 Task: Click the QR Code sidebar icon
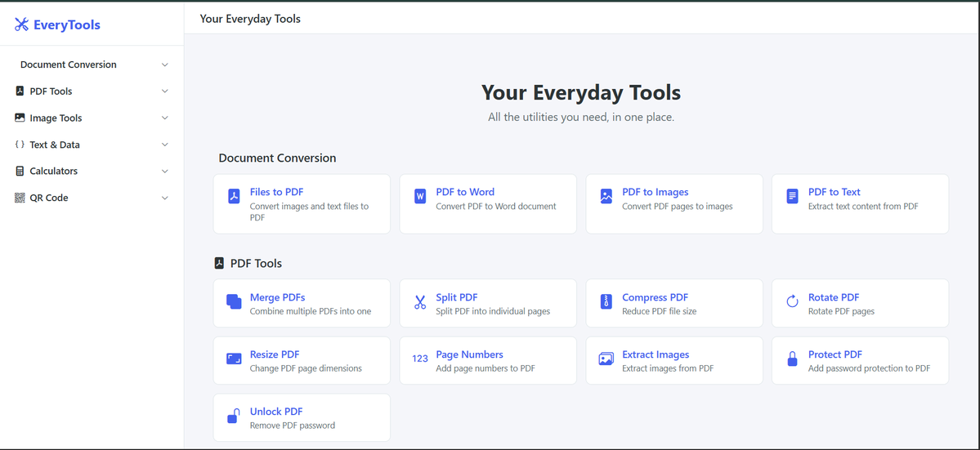(x=20, y=197)
